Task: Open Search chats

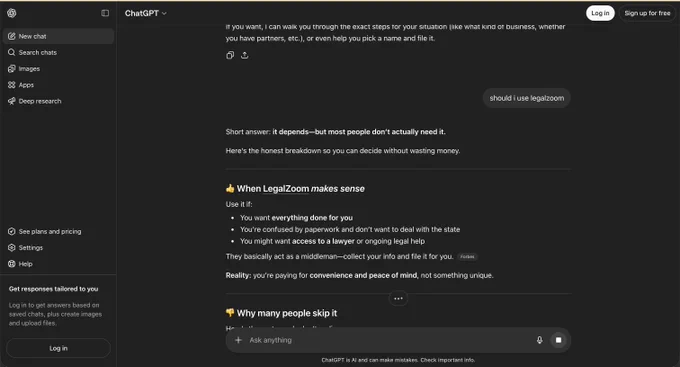Action: 58,52
